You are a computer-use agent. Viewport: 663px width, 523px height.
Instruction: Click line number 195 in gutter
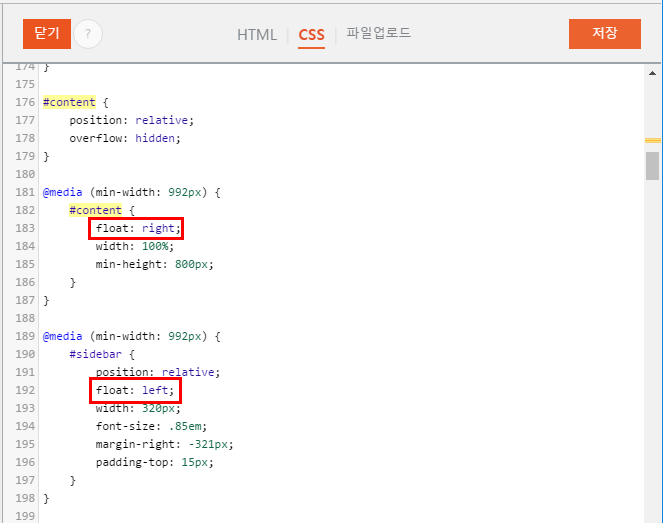25,444
